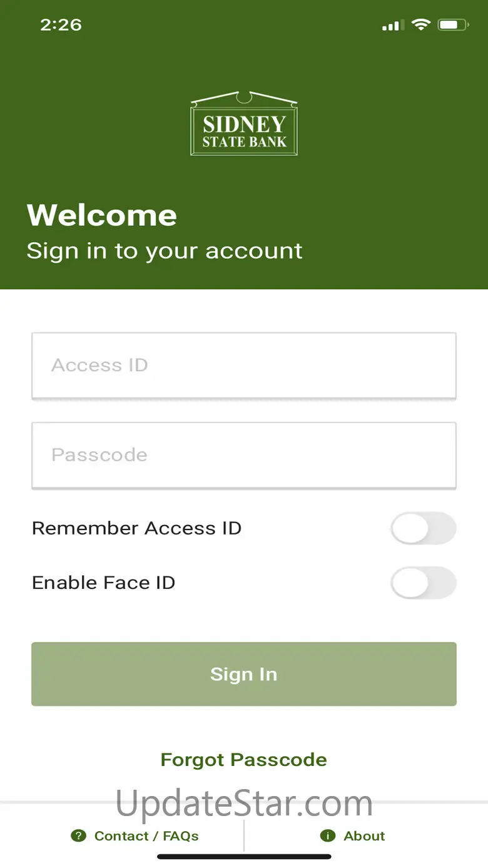Select the About tab label
This screenshot has height=868, width=488.
364,836
